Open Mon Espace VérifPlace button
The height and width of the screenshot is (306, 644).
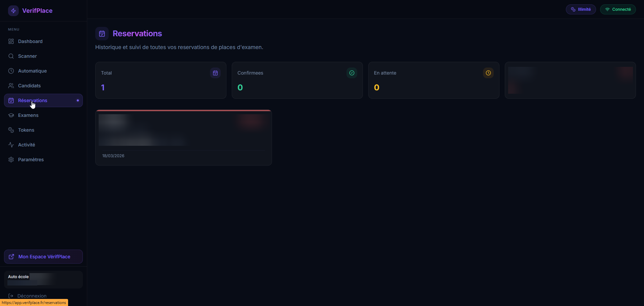click(43, 257)
